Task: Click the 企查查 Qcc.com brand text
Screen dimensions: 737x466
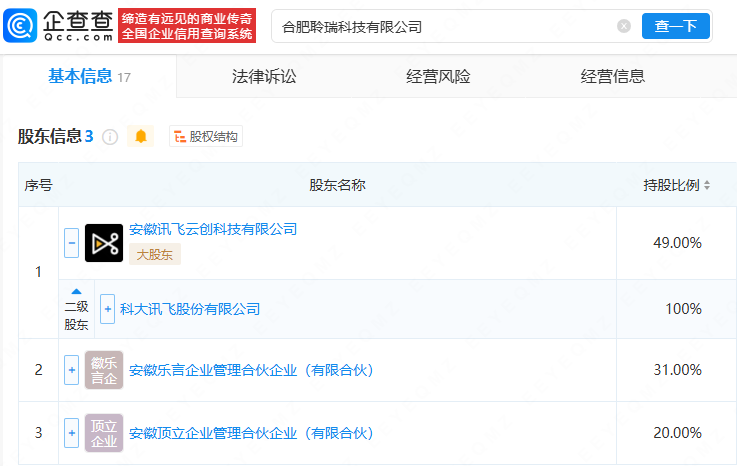Action: click(78, 26)
